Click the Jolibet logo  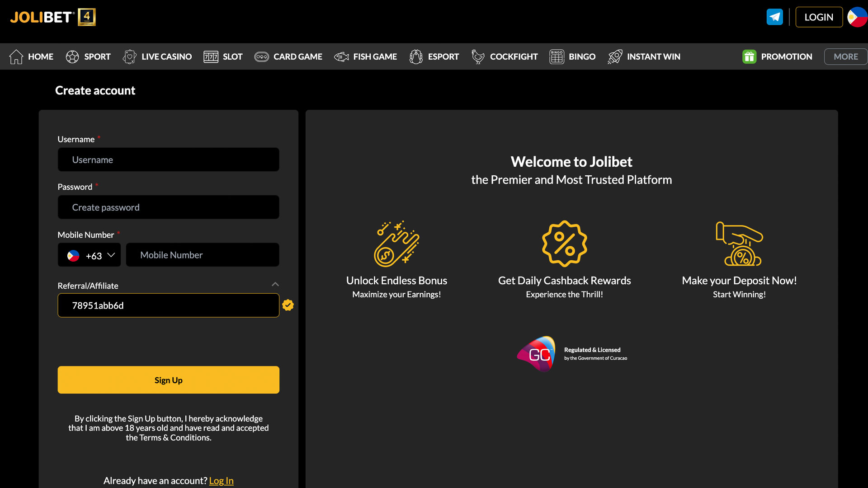pos(42,17)
